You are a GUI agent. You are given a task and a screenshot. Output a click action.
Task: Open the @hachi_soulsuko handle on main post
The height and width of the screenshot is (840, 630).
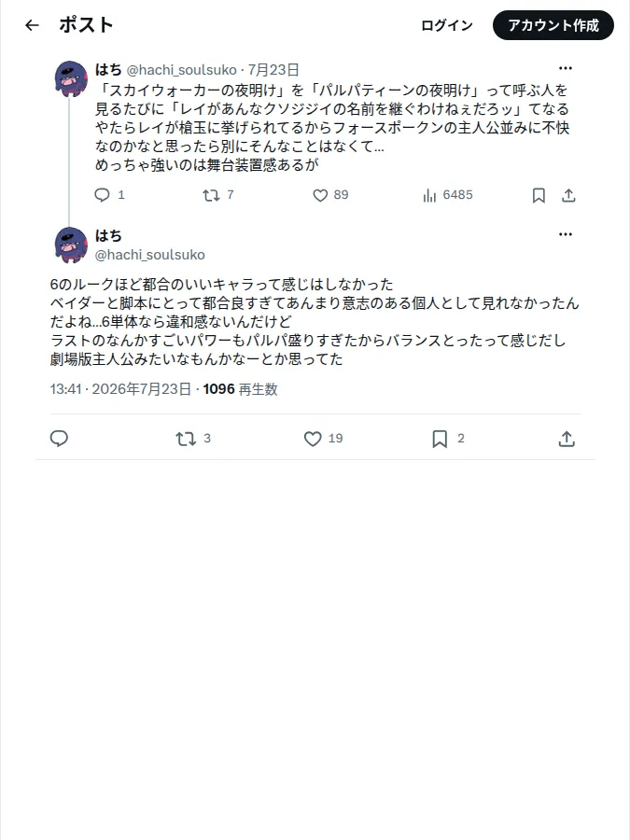tap(150, 255)
